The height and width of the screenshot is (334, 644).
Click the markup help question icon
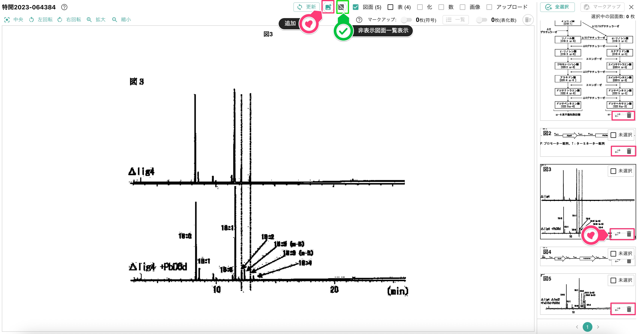click(x=359, y=20)
